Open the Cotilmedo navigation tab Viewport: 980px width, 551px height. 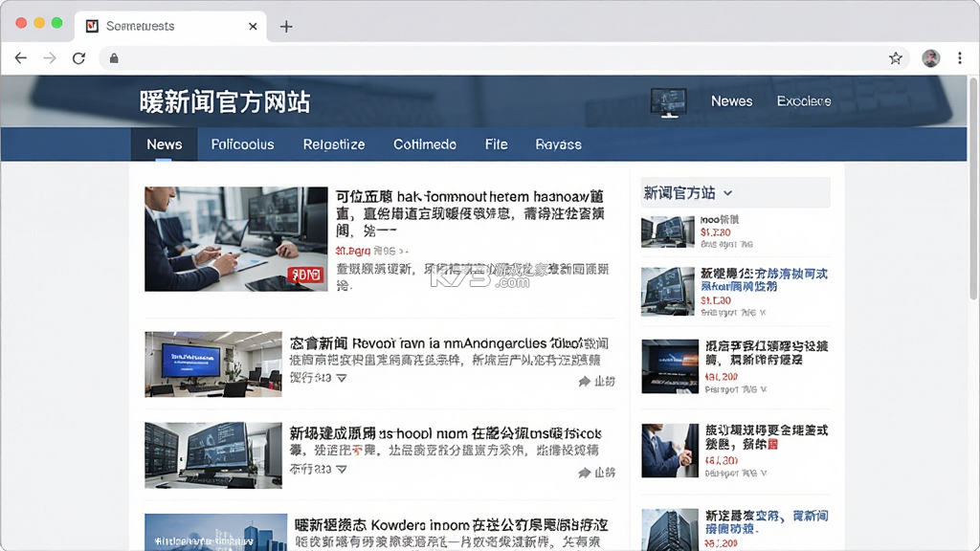[424, 144]
